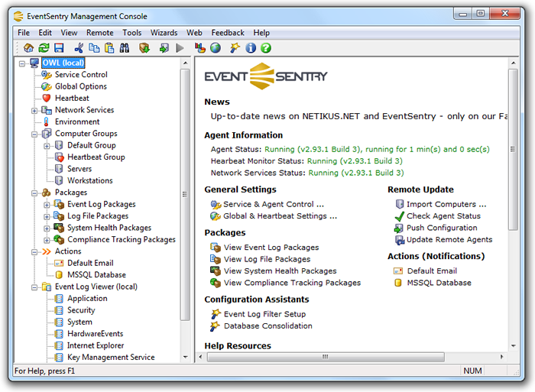Select Environment thermometer tree item
Viewport: 535px width, 392px height.
point(77,121)
